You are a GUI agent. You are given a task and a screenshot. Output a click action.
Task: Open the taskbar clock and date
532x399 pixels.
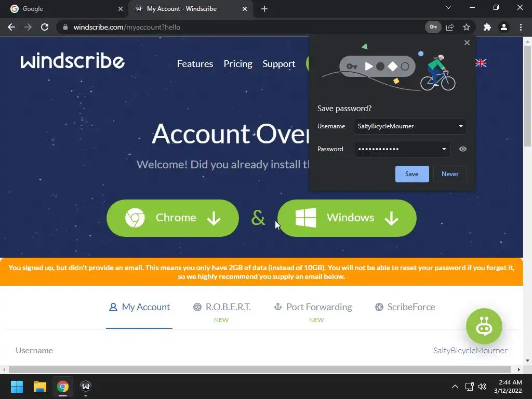[x=508, y=387]
